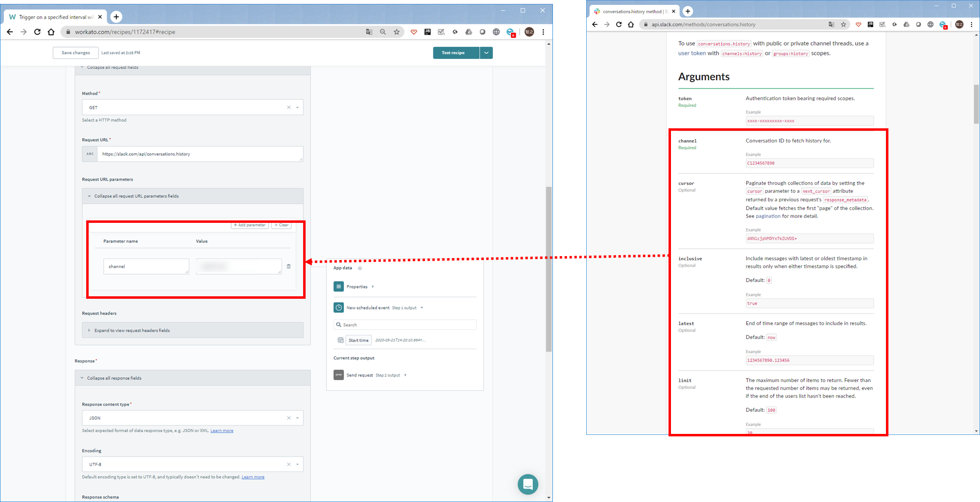Open the home page in the Workato window
Image resolution: width=980 pixels, height=502 pixels.
pos(51,32)
